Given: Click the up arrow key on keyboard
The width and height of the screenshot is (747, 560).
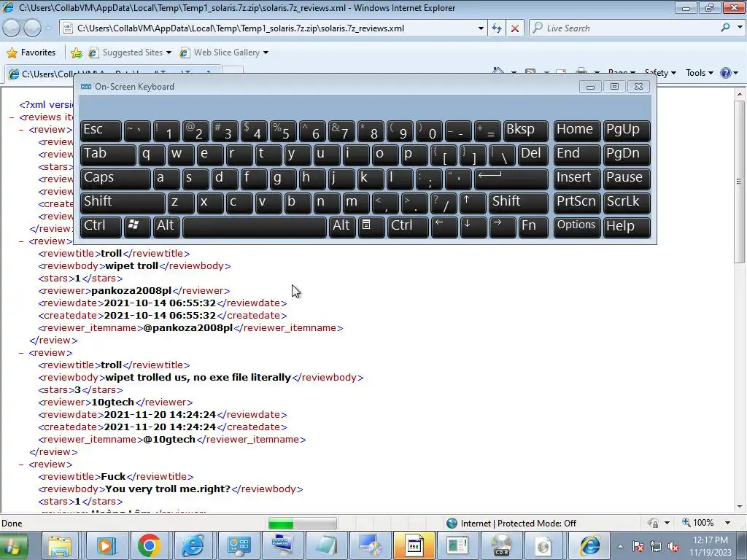Looking at the screenshot, I should (473, 203).
